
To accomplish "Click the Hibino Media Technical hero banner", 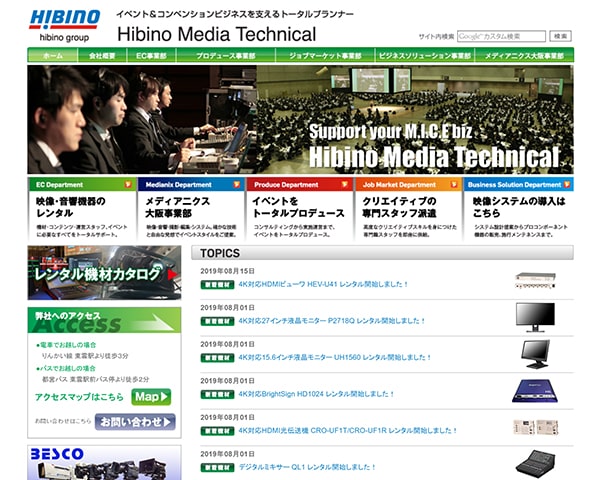I will click(x=300, y=119).
